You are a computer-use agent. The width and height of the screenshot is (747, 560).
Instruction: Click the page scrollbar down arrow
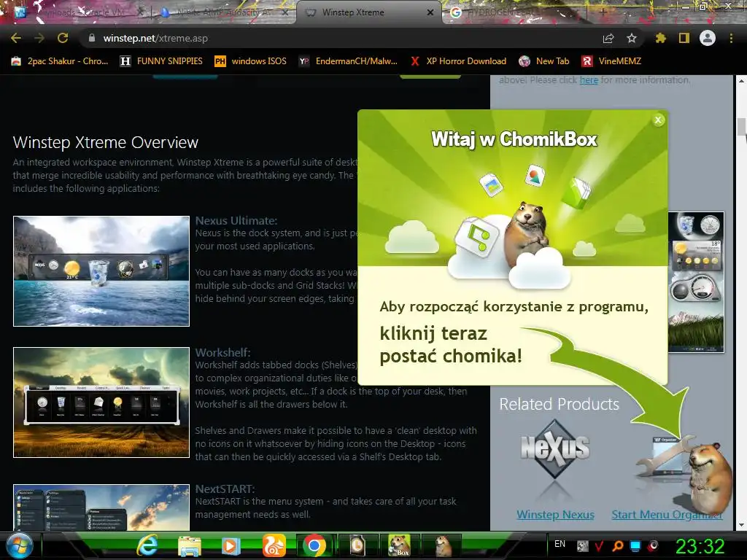pos(742,525)
